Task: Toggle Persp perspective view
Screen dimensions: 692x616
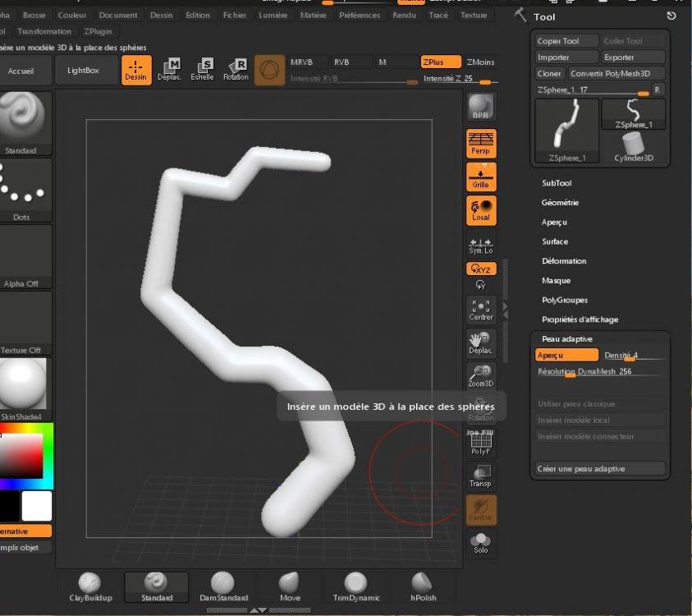Action: tap(480, 144)
